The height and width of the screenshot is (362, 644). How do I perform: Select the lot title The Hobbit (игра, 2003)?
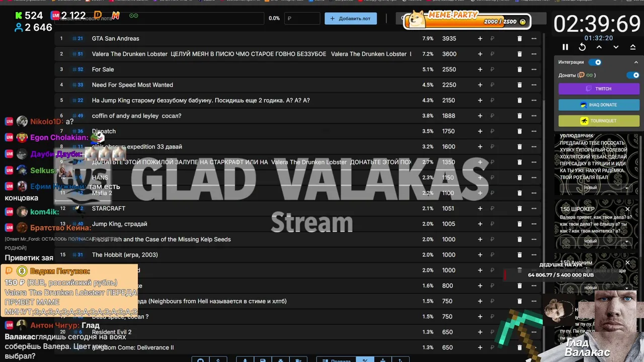tap(125, 255)
